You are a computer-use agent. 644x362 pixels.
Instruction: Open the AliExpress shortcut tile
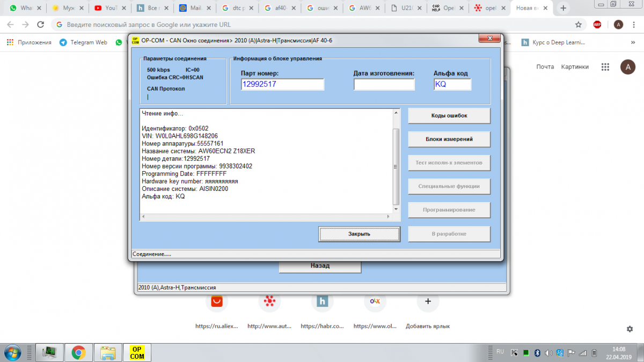[x=217, y=302]
